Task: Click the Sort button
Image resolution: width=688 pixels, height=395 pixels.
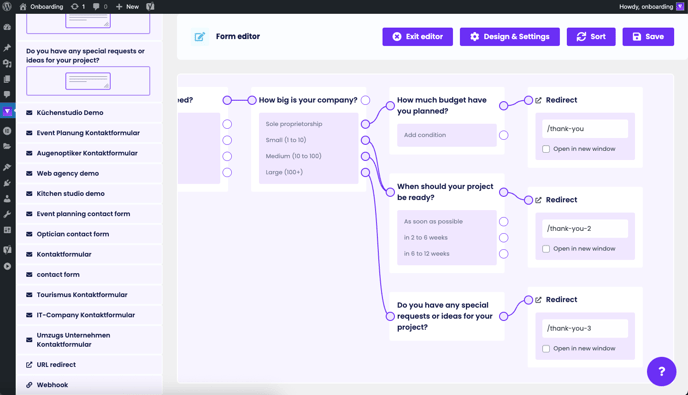Action: (x=591, y=37)
